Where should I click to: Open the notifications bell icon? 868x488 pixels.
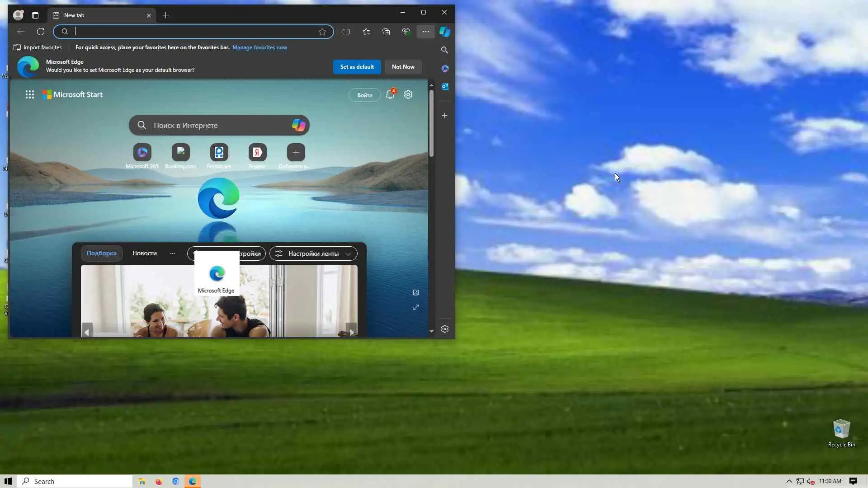(390, 94)
